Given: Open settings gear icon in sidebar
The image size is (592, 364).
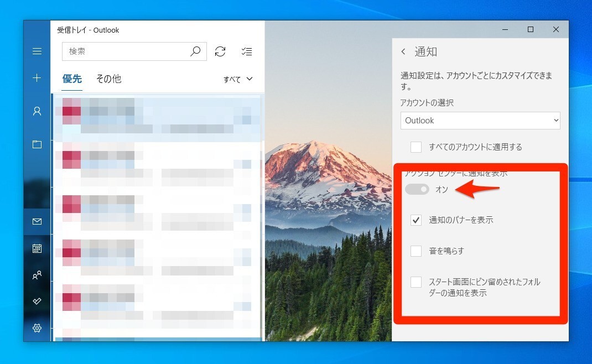Looking at the screenshot, I should [37, 327].
